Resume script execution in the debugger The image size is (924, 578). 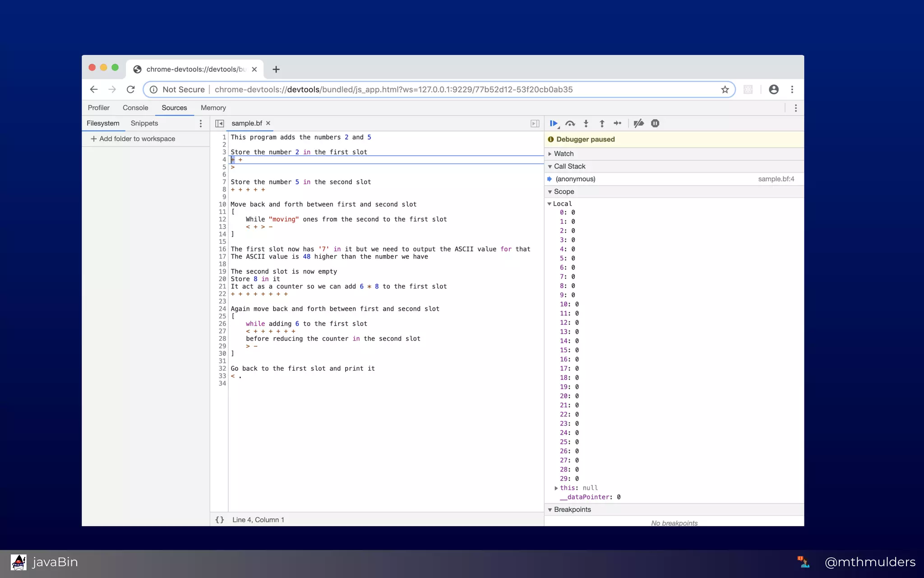[x=553, y=123]
